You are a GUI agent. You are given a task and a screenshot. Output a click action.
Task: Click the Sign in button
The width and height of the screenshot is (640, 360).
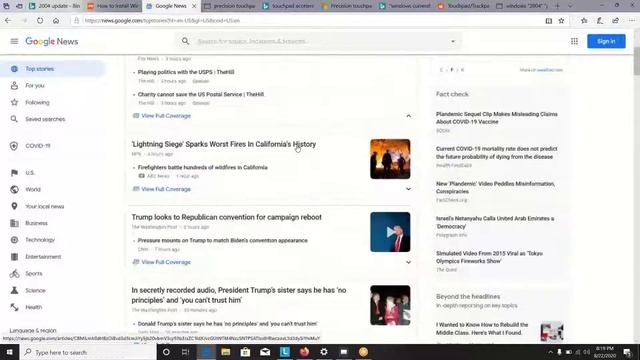tap(606, 41)
